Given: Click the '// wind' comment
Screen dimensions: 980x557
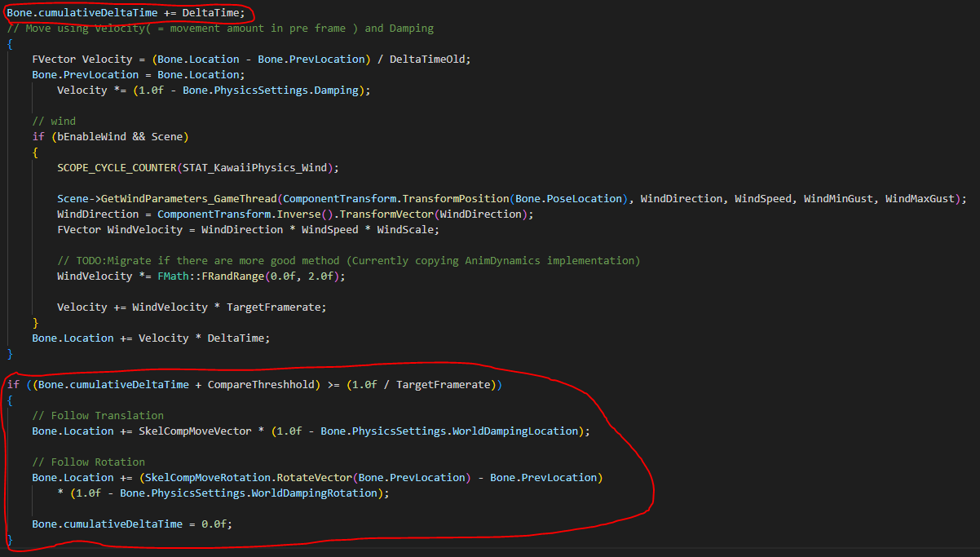Looking at the screenshot, I should click(54, 121).
